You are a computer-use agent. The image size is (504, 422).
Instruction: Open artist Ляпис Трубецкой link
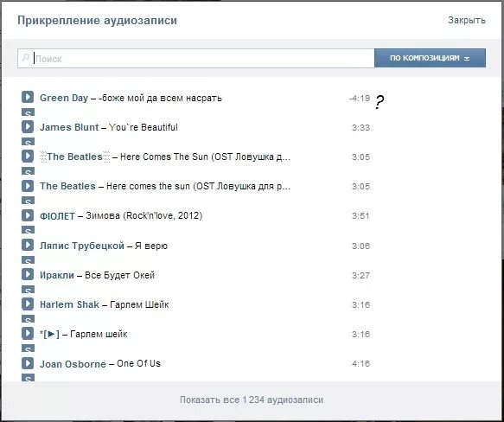[81, 246]
